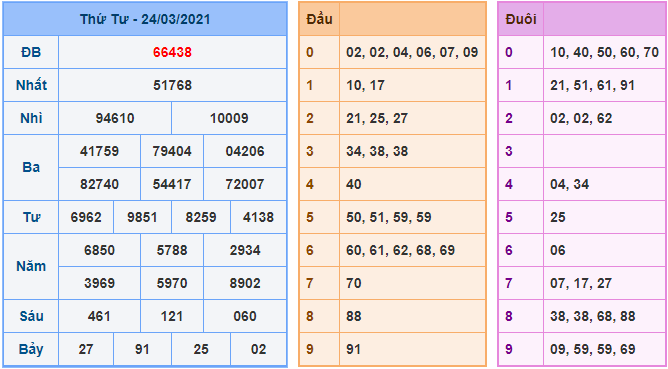
Task: Click the Năm number 6850
Action: pos(99,250)
